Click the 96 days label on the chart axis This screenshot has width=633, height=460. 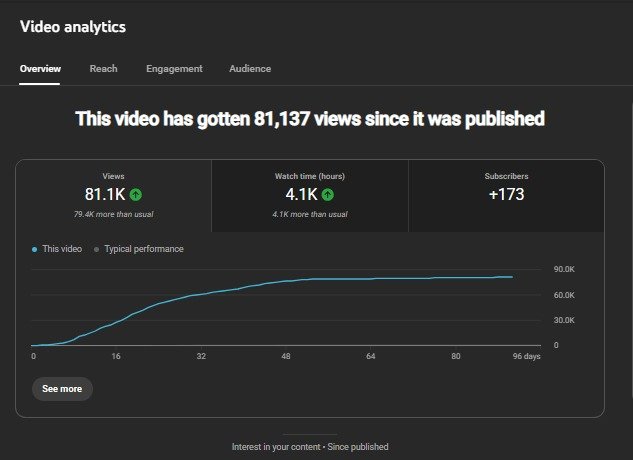tap(525, 356)
